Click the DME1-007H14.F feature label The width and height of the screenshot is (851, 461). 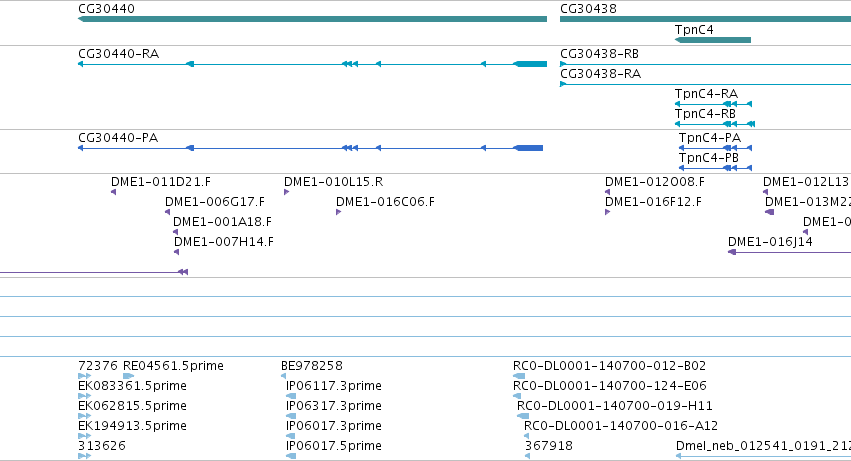pyautogui.click(x=224, y=242)
